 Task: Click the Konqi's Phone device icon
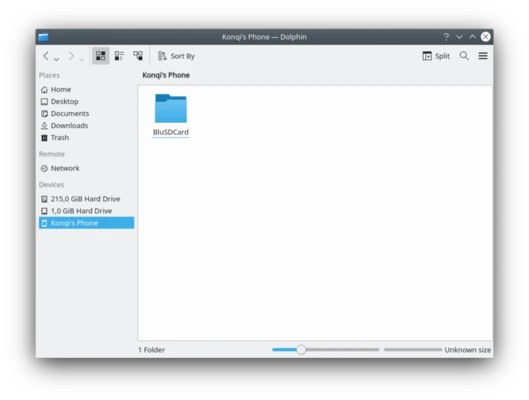tap(44, 223)
